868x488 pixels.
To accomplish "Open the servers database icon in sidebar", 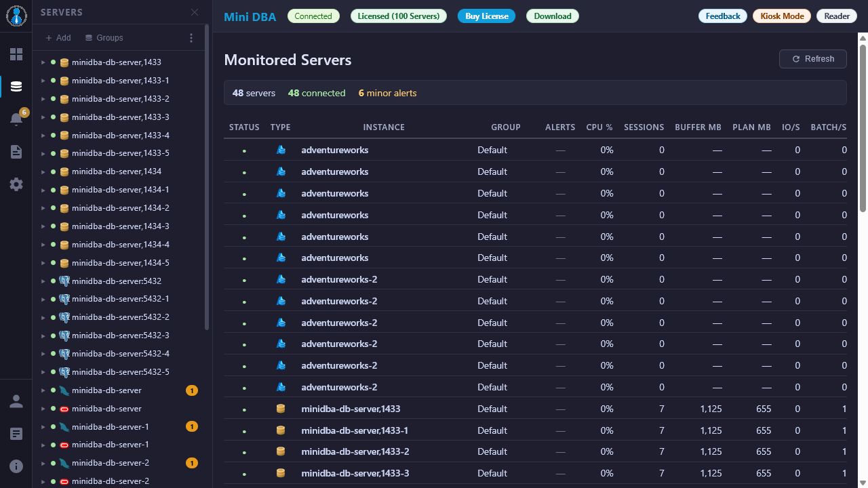I will tap(16, 87).
